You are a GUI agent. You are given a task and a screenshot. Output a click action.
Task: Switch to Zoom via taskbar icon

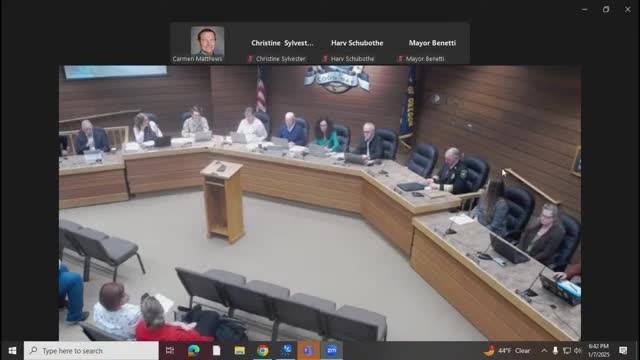coord(331,351)
